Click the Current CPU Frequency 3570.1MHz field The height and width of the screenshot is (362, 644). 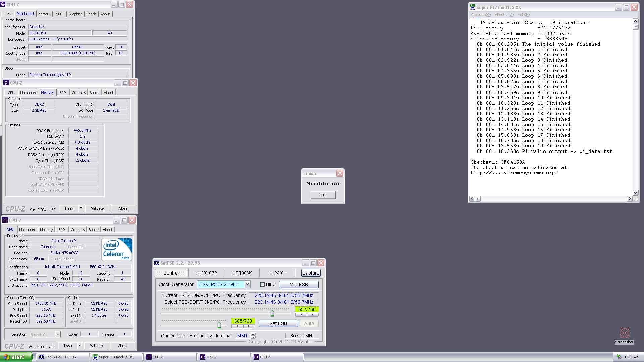302,336
